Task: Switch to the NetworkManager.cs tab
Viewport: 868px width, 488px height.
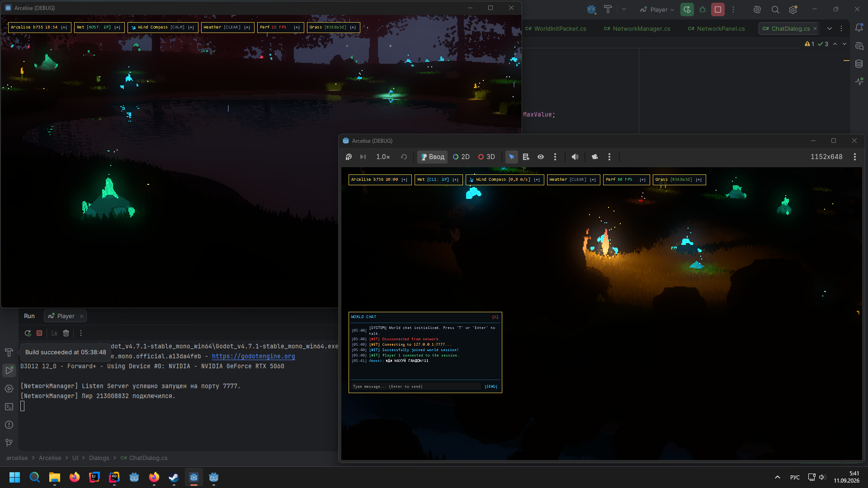Action: (637, 28)
